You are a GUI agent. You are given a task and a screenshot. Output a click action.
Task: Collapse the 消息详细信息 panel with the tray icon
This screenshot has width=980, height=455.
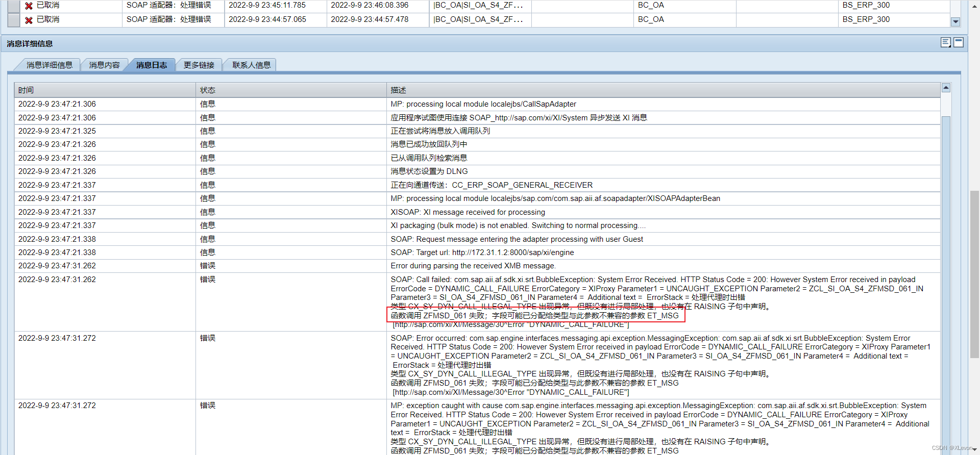pos(959,43)
